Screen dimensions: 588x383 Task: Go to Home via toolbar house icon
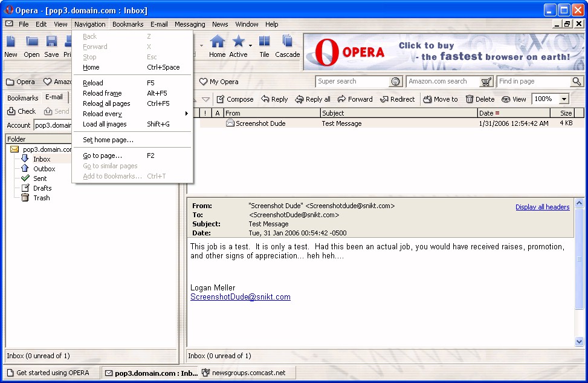(217, 46)
